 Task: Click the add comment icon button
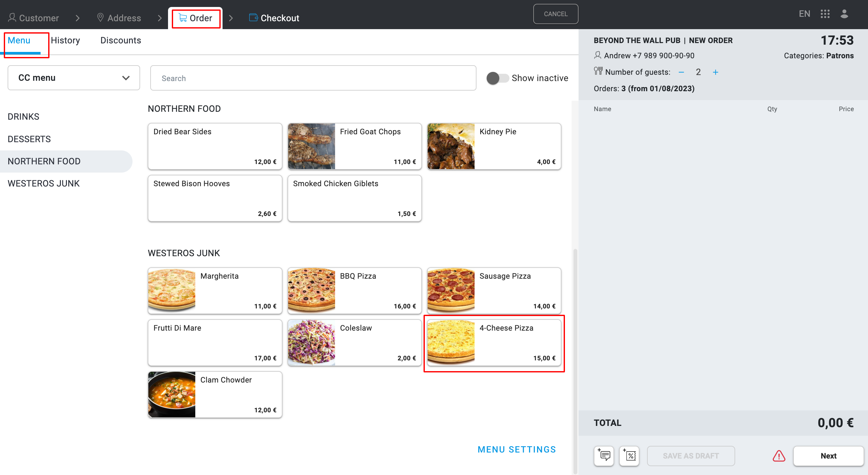coord(604,456)
